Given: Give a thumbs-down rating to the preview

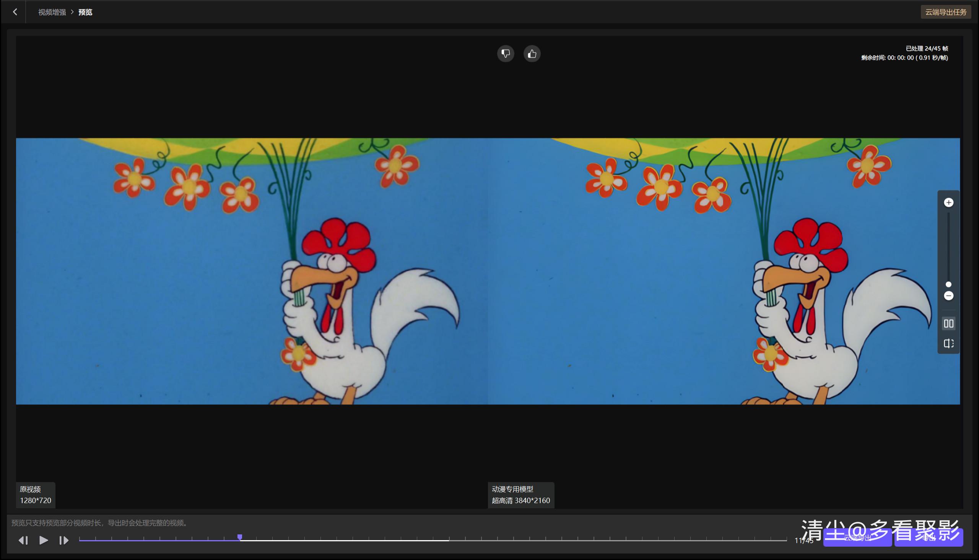Looking at the screenshot, I should (x=506, y=54).
